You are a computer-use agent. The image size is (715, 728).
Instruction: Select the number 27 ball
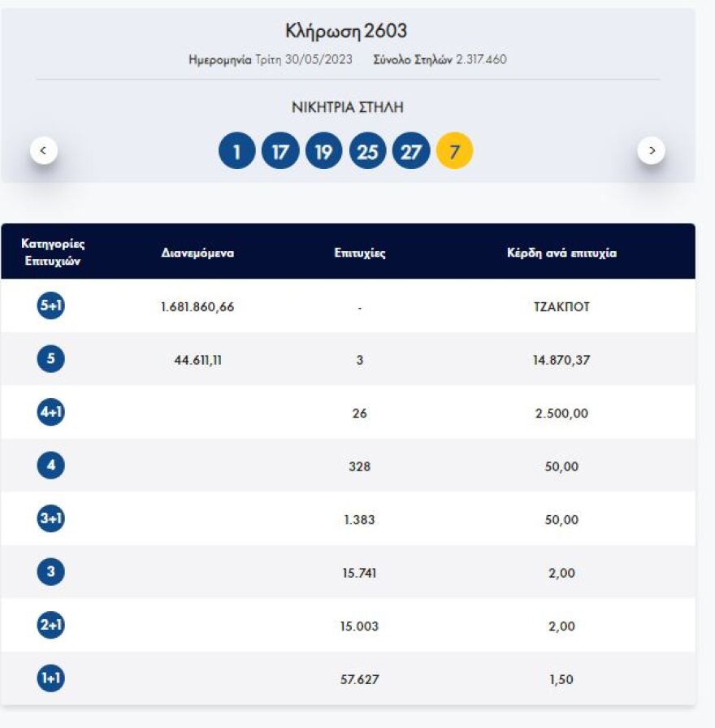click(x=410, y=149)
